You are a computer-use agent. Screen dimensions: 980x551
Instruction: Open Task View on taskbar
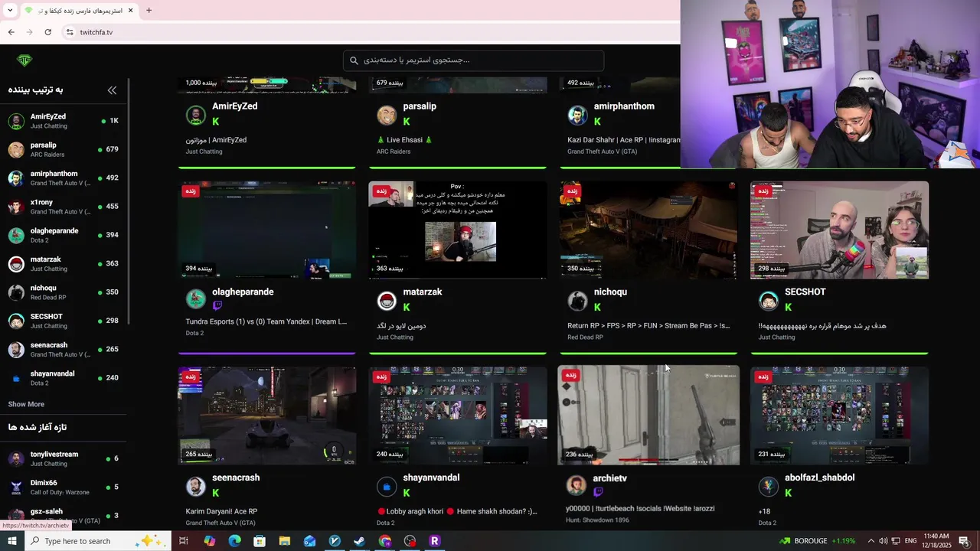pyautogui.click(x=184, y=541)
